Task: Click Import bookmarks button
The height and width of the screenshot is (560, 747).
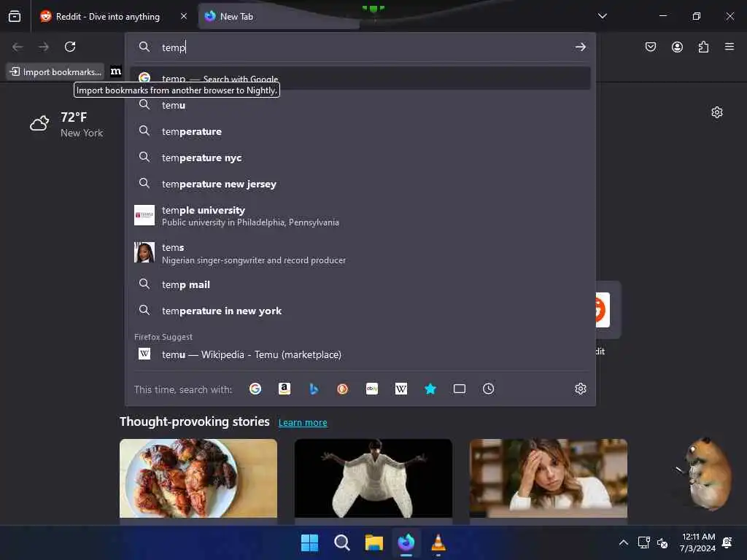Action: pyautogui.click(x=55, y=72)
